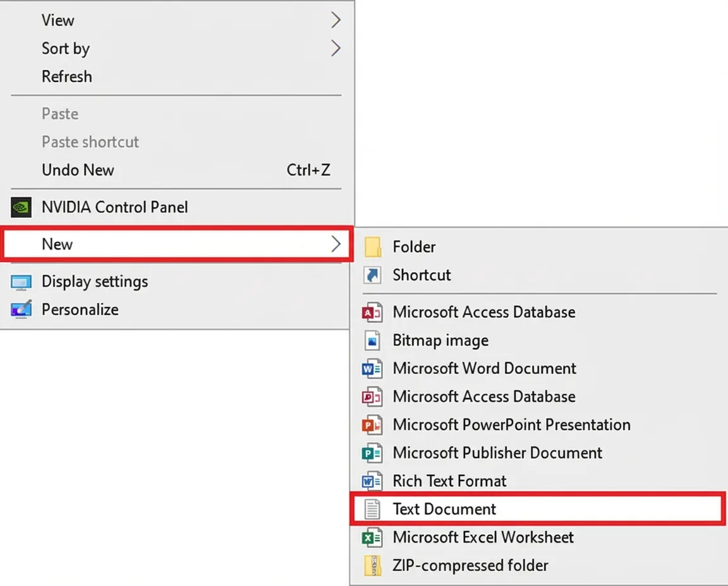This screenshot has width=728, height=586.
Task: Choose Access Database listed under Word Document
Action: (x=537, y=397)
